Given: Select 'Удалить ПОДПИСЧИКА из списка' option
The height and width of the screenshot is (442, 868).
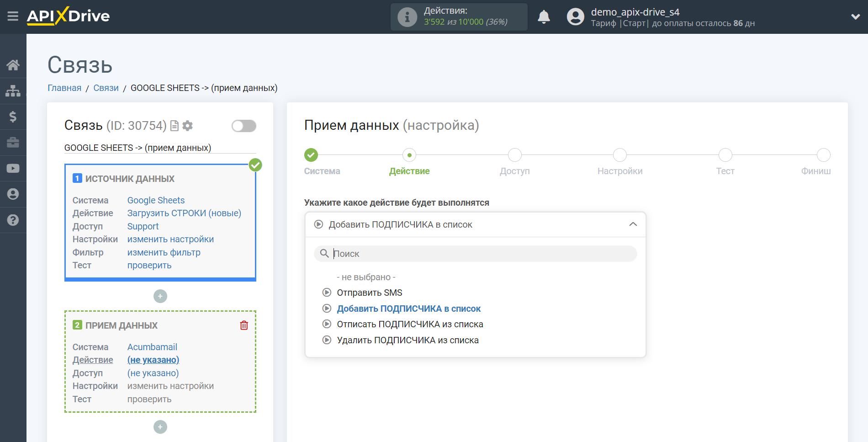Looking at the screenshot, I should (408, 340).
